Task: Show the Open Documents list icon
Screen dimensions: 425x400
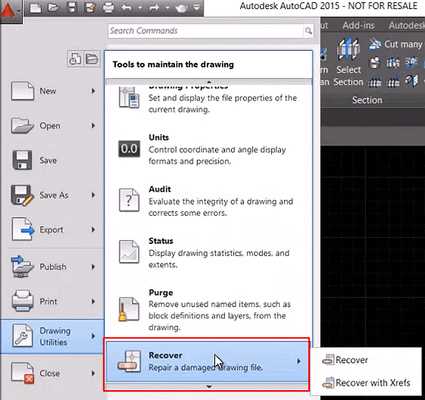Action: coord(91,59)
